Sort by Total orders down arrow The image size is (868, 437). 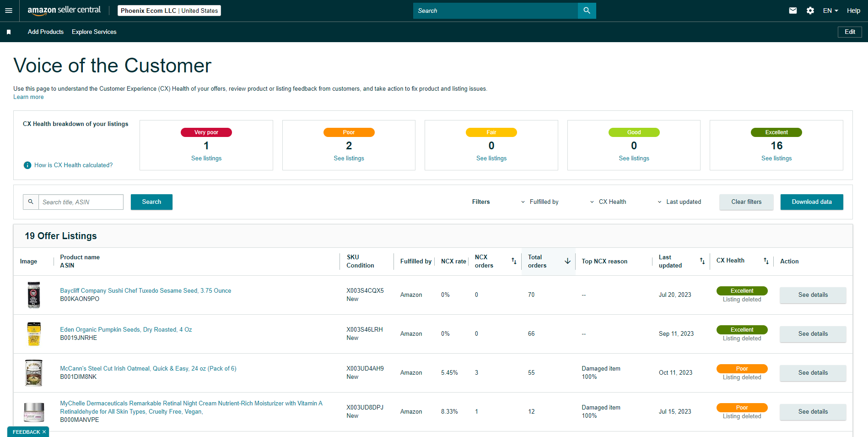pyautogui.click(x=567, y=261)
